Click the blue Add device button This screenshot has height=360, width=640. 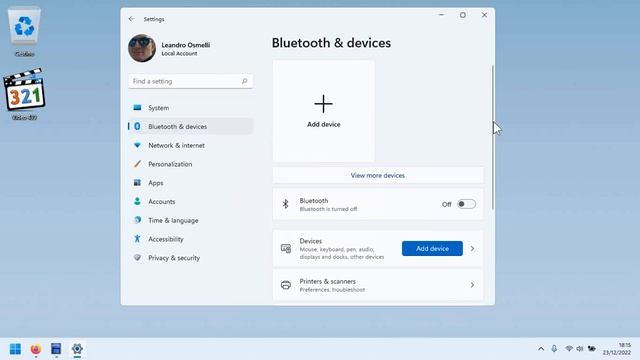point(432,248)
